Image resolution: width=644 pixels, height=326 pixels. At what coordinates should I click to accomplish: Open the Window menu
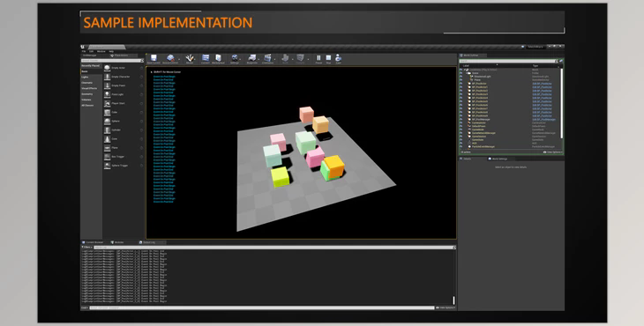click(x=101, y=51)
